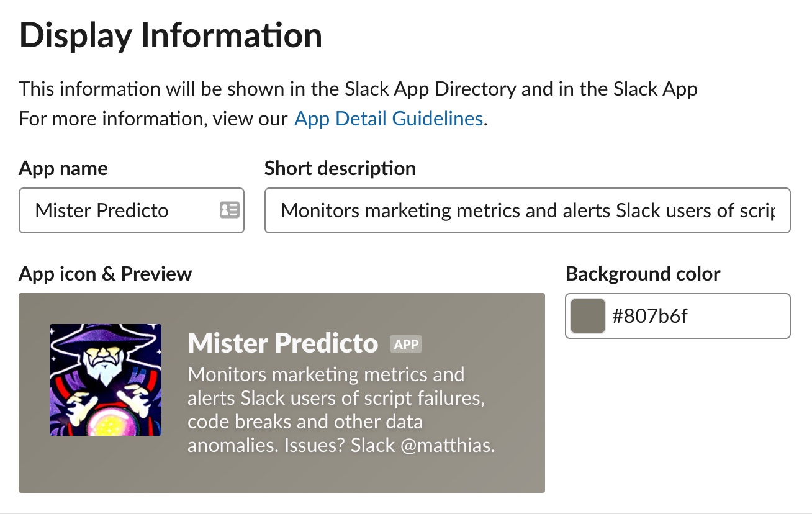The height and width of the screenshot is (514, 812).
Task: Click the contact card icon in App name field
Action: (x=230, y=210)
